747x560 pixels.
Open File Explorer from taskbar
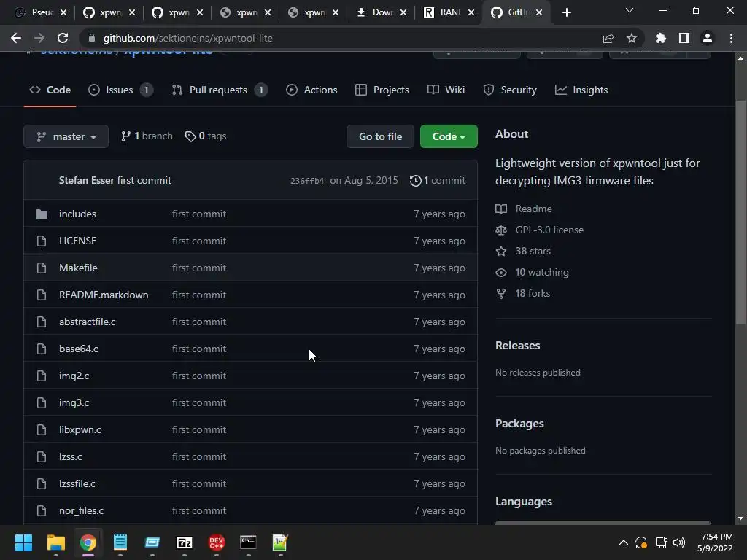point(55,542)
